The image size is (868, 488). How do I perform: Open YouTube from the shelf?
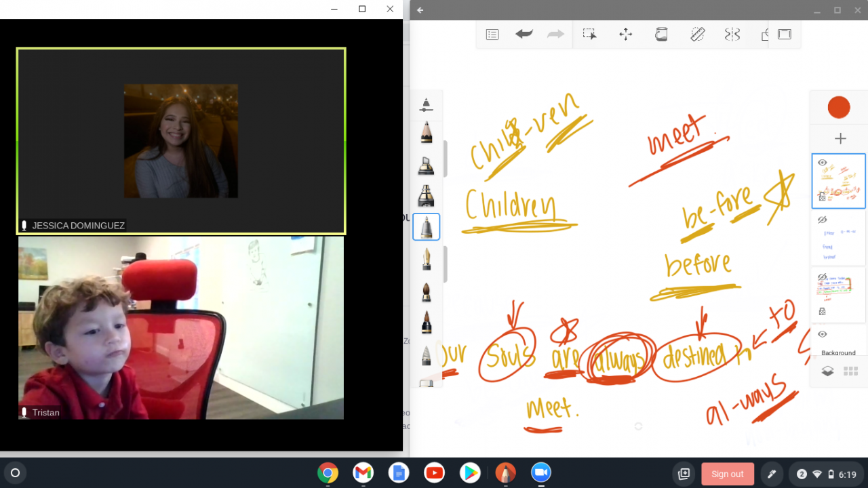434,473
